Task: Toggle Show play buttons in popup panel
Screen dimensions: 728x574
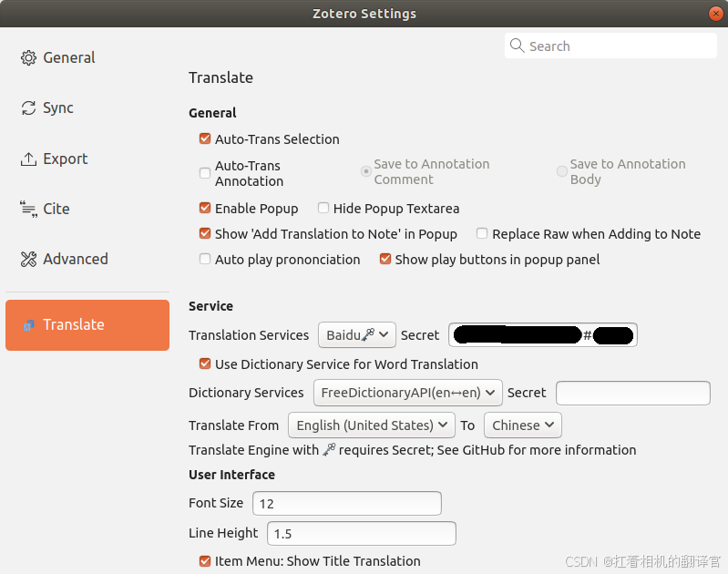Action: click(x=385, y=259)
